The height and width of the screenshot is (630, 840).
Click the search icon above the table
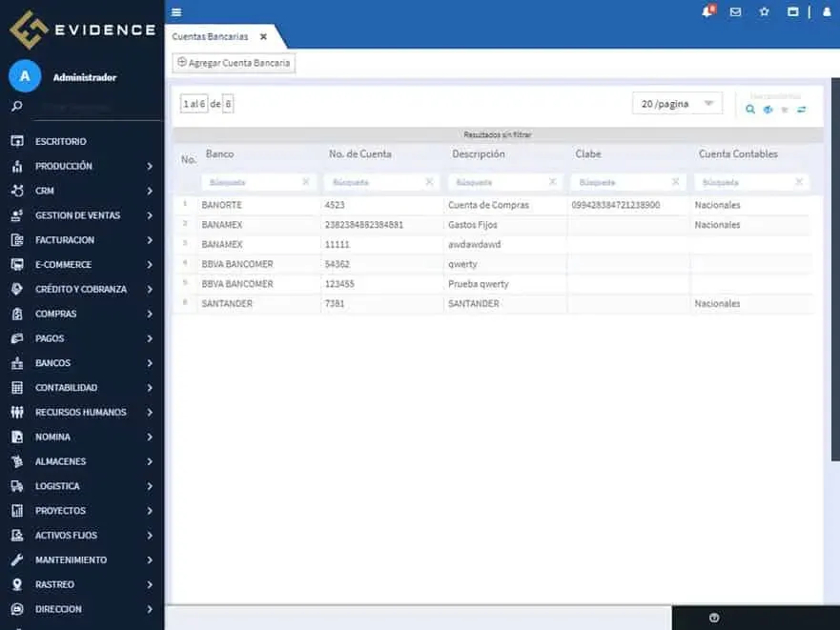coord(749,109)
